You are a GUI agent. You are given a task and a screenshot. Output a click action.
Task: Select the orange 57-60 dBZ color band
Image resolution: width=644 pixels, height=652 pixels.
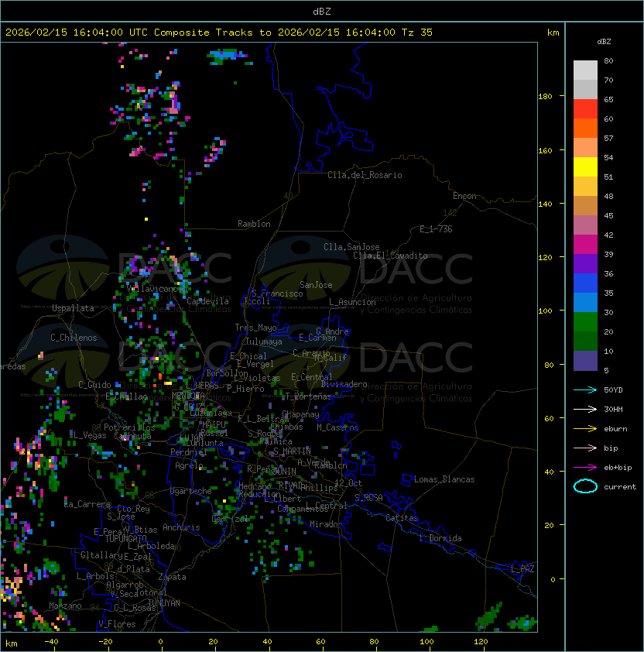(x=585, y=129)
